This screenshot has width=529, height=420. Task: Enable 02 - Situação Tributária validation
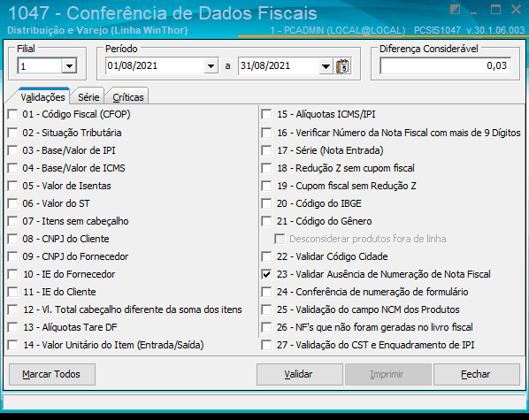[12, 133]
